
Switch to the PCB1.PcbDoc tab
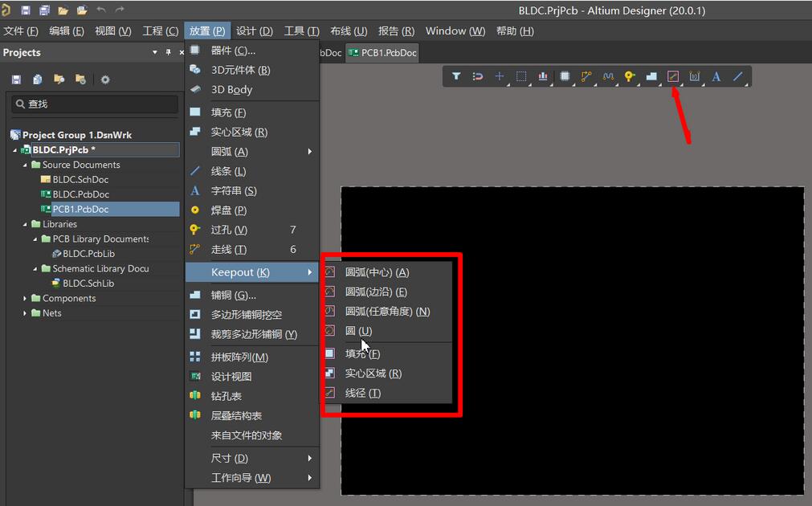coord(382,53)
